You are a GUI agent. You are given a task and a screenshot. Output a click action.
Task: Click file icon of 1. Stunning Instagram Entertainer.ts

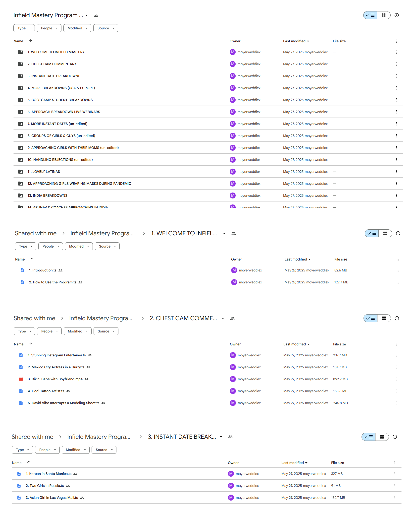21,355
